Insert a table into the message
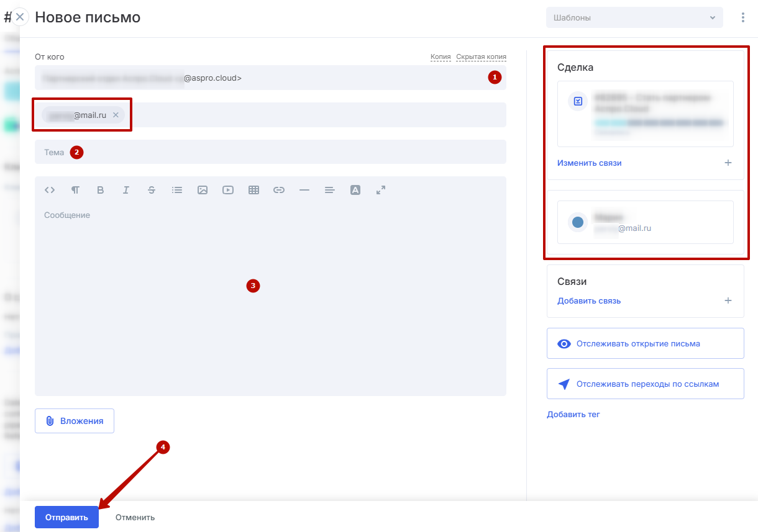The height and width of the screenshot is (532, 758). click(x=253, y=191)
